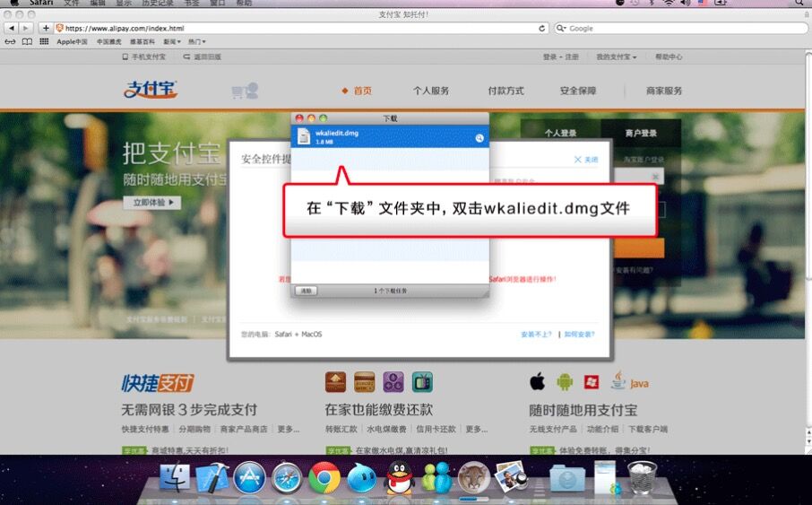Go back with the Safari back arrow
Screen dimensions: 812x505
[12, 28]
